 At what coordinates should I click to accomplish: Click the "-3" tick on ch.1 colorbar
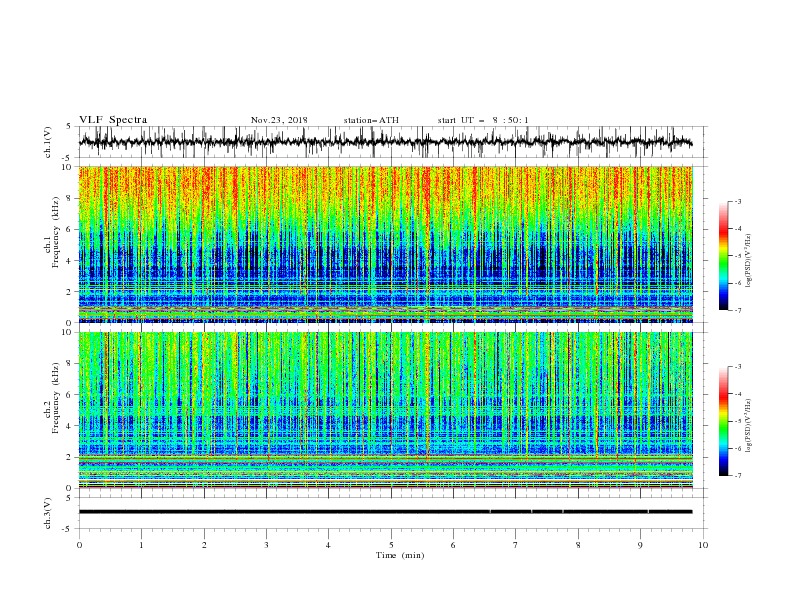coord(738,201)
